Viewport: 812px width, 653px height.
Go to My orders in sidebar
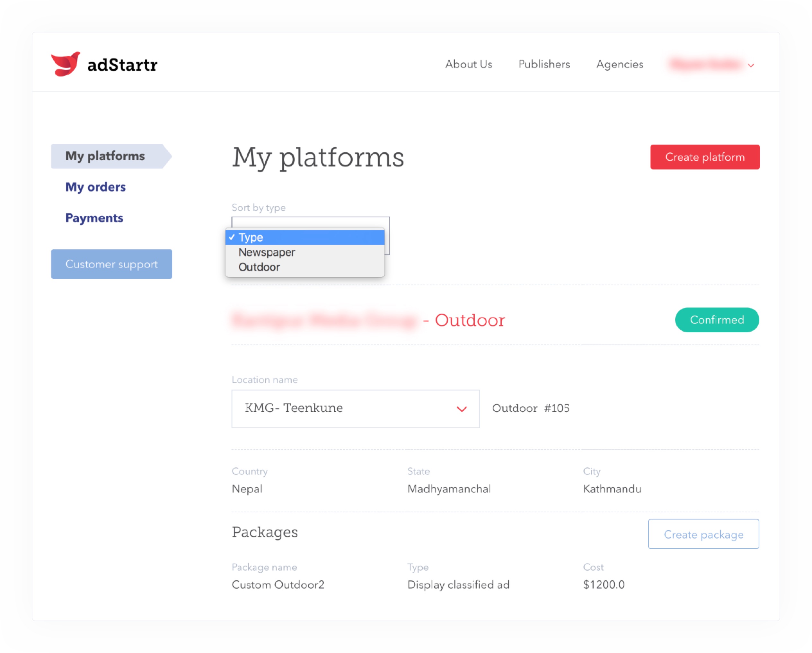[x=95, y=187]
